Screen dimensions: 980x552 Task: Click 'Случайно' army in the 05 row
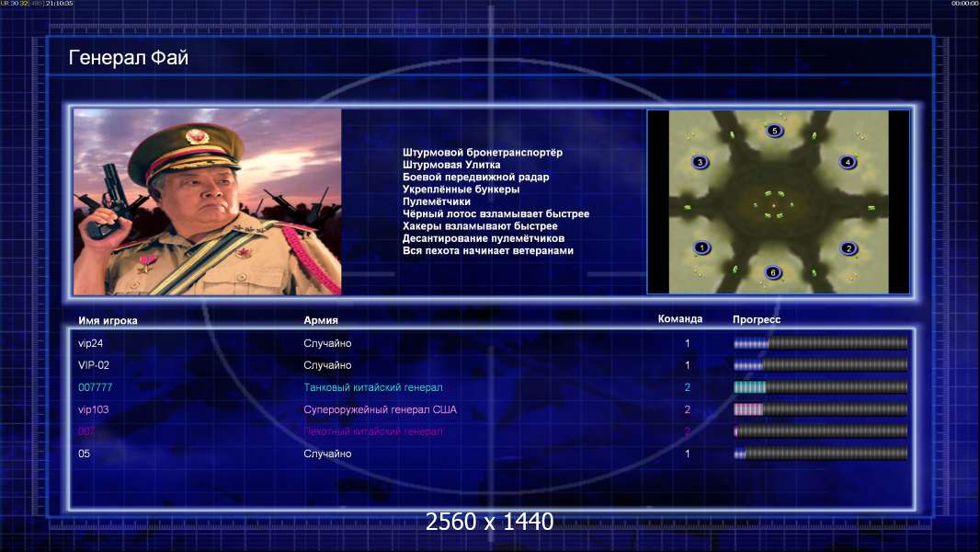point(327,454)
